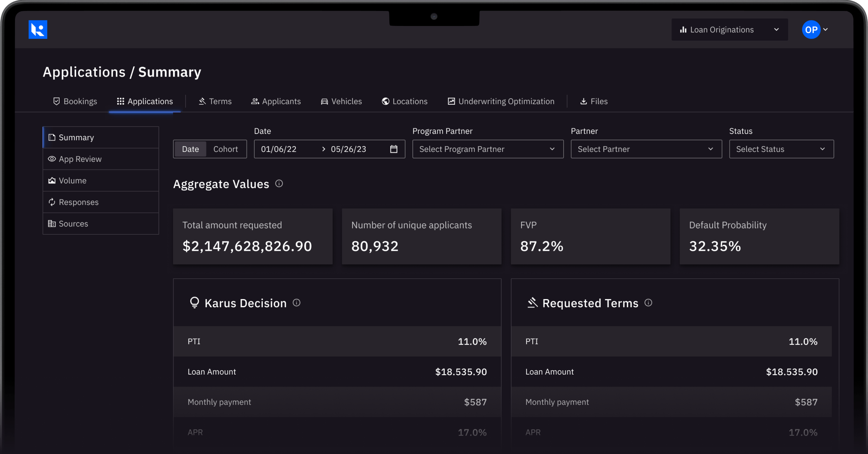Click the Karus logo in the header
The height and width of the screenshot is (454, 868).
click(x=38, y=30)
